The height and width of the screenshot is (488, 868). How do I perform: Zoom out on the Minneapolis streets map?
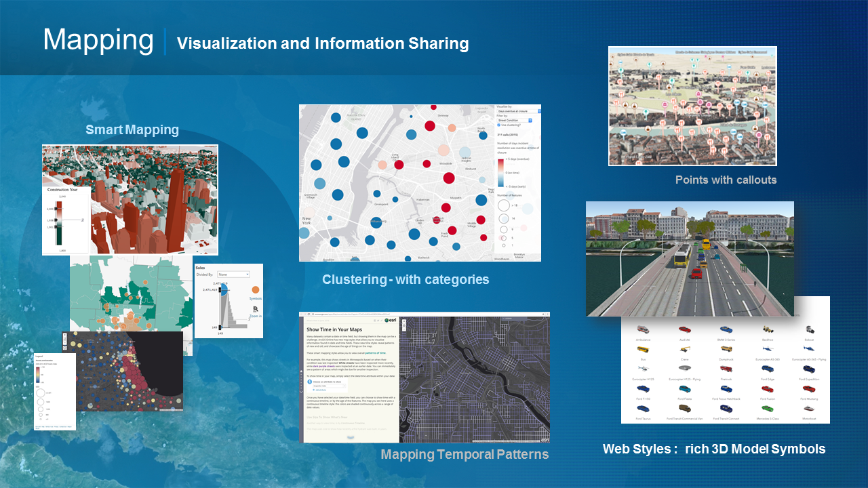[x=404, y=329]
